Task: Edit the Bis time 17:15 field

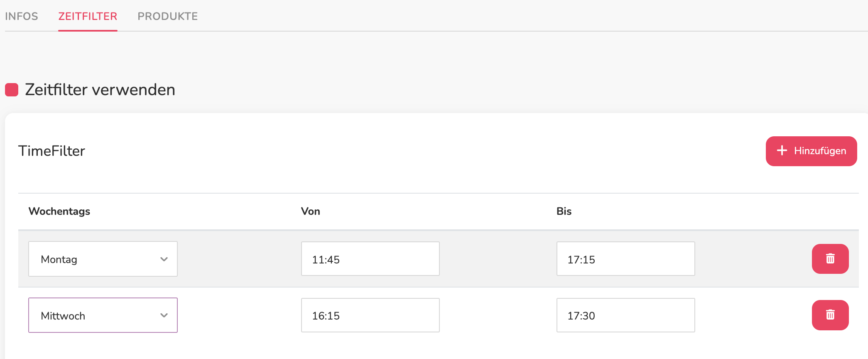Action: point(626,258)
